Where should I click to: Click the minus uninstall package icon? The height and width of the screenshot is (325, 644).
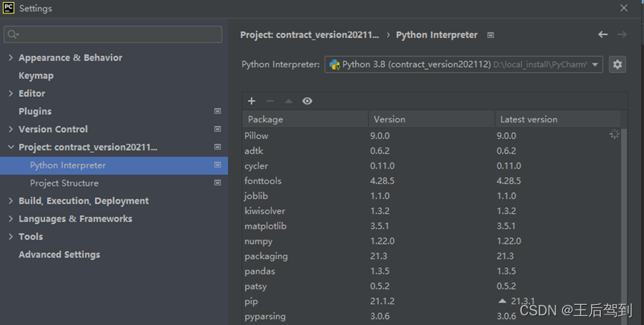270,101
